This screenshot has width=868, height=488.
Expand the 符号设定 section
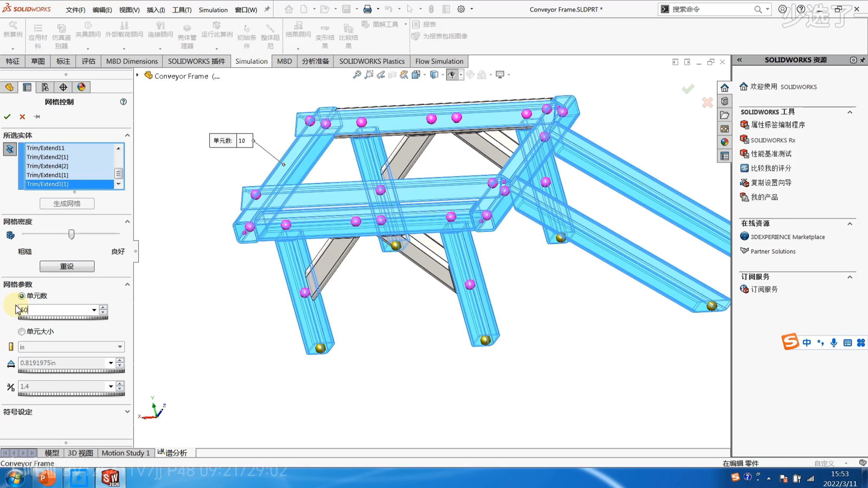[127, 412]
